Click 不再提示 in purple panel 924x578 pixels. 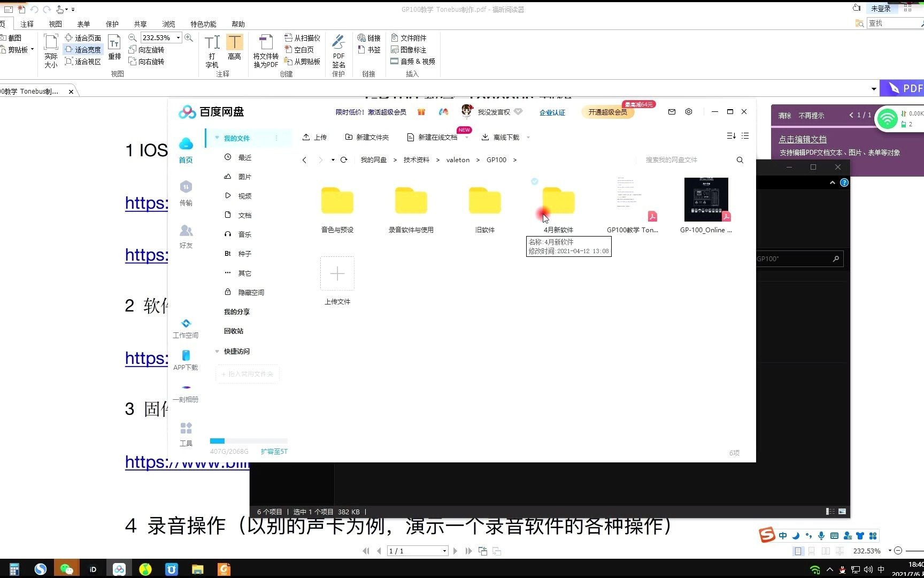pyautogui.click(x=811, y=116)
